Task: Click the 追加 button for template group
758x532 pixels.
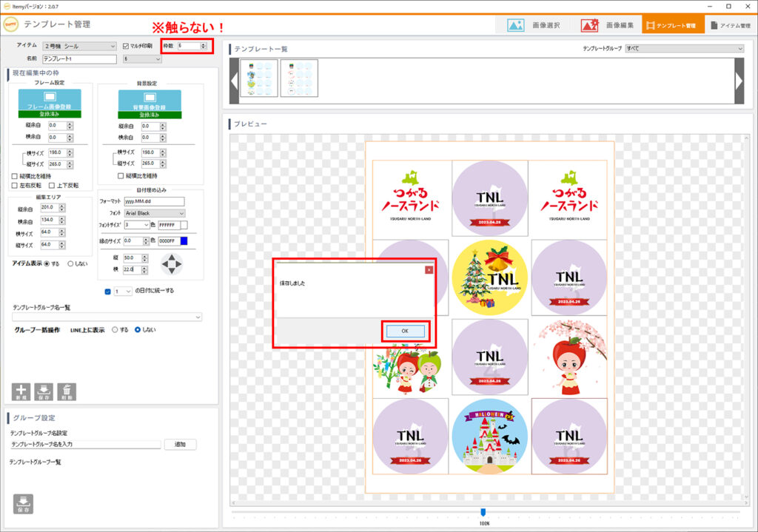Action: pos(180,445)
